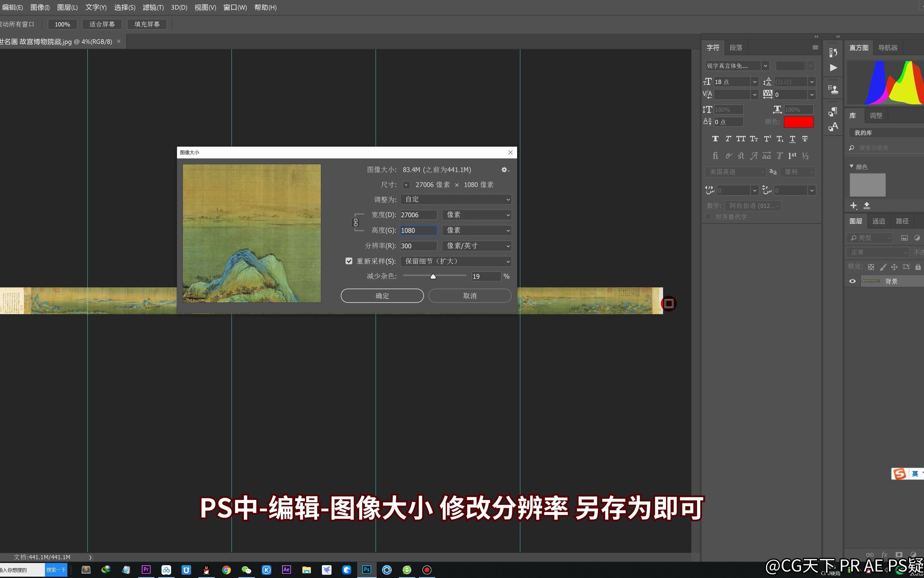924x578 pixels.
Task: Click the add-to-library plus icon
Action: point(854,206)
